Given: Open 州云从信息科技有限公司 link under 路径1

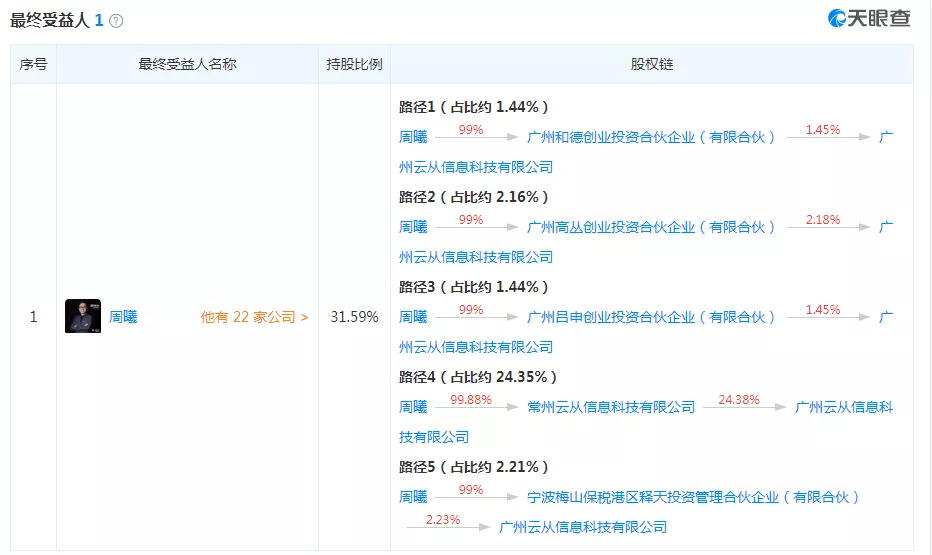Looking at the screenshot, I should [476, 168].
